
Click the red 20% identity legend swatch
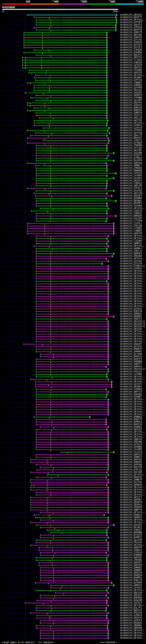pos(16,4)
